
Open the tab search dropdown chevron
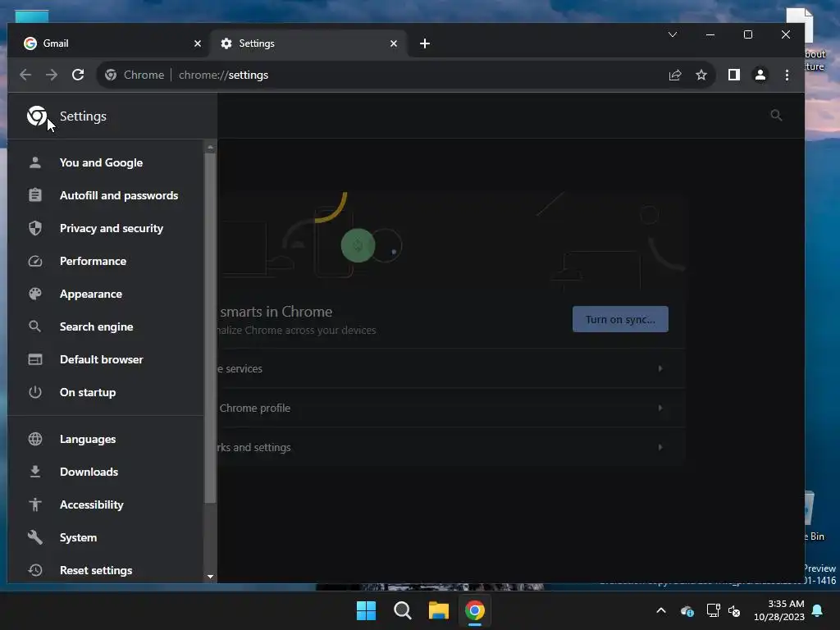click(673, 34)
